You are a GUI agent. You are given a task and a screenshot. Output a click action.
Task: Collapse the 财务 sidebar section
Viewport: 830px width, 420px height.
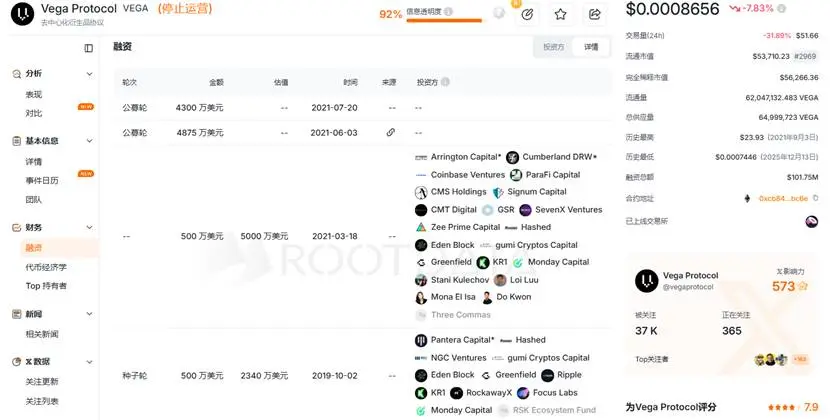[x=90, y=228]
